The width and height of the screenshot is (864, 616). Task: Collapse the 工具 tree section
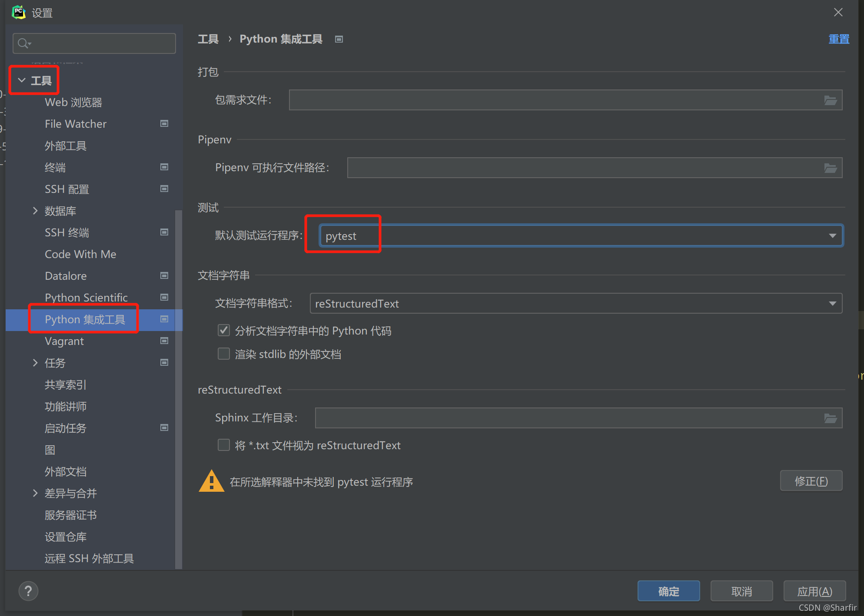(x=22, y=80)
